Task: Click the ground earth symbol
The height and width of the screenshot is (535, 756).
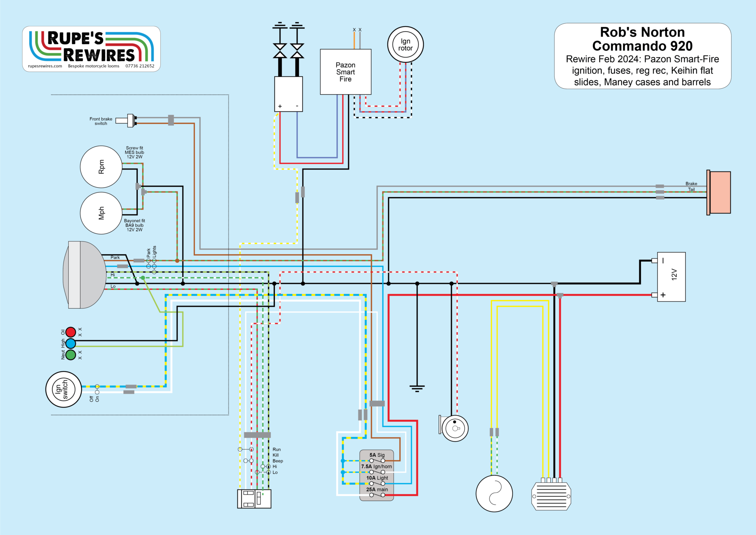Action: coord(417,388)
